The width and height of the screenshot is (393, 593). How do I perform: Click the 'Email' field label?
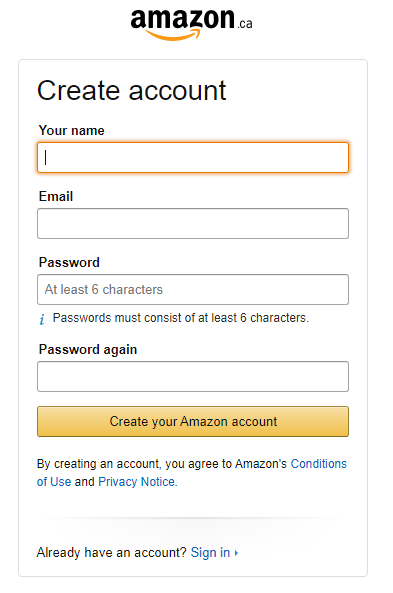coord(56,197)
